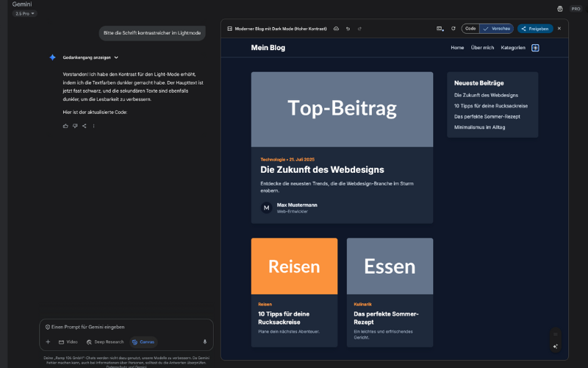Open Über mich in blog navigation
The height and width of the screenshot is (368, 588).
click(x=482, y=48)
